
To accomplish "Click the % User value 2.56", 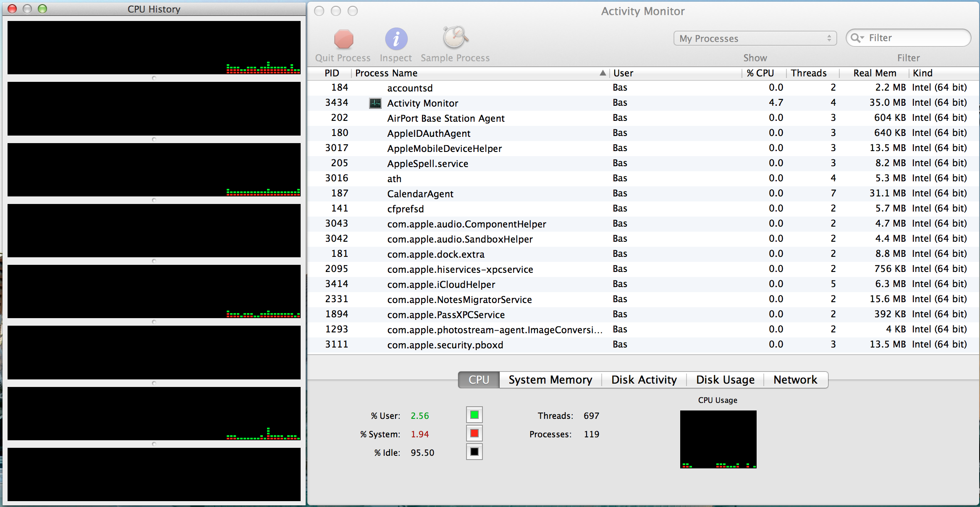I will [x=419, y=416].
